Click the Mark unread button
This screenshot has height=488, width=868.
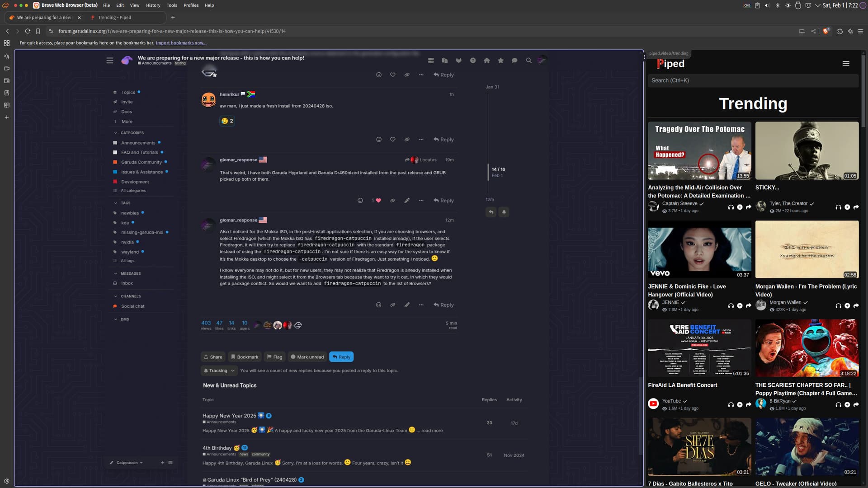(x=307, y=357)
